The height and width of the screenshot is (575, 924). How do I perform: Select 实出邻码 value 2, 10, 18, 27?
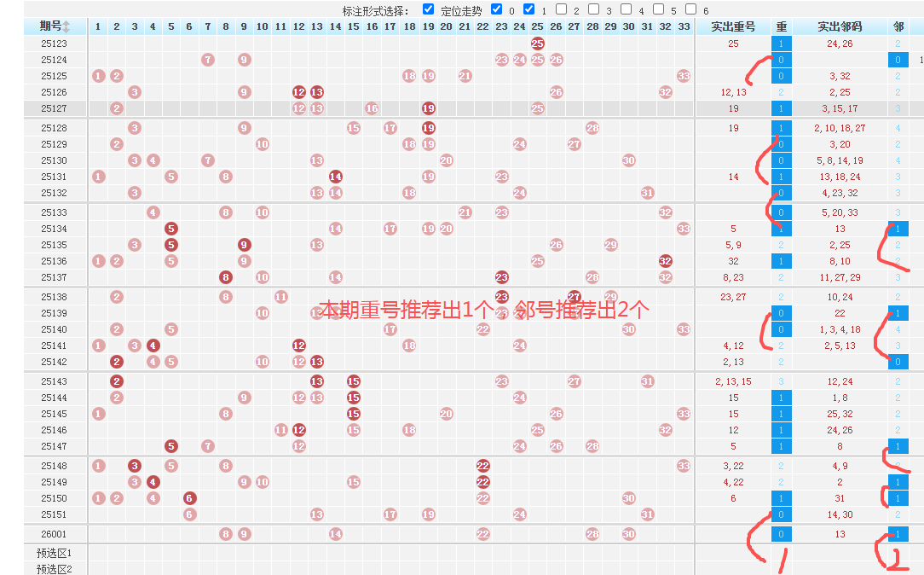(x=840, y=128)
